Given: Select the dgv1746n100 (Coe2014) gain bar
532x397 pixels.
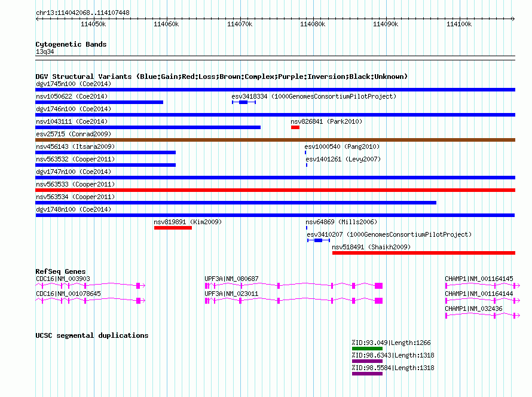Looking at the screenshot, I should (x=275, y=115).
